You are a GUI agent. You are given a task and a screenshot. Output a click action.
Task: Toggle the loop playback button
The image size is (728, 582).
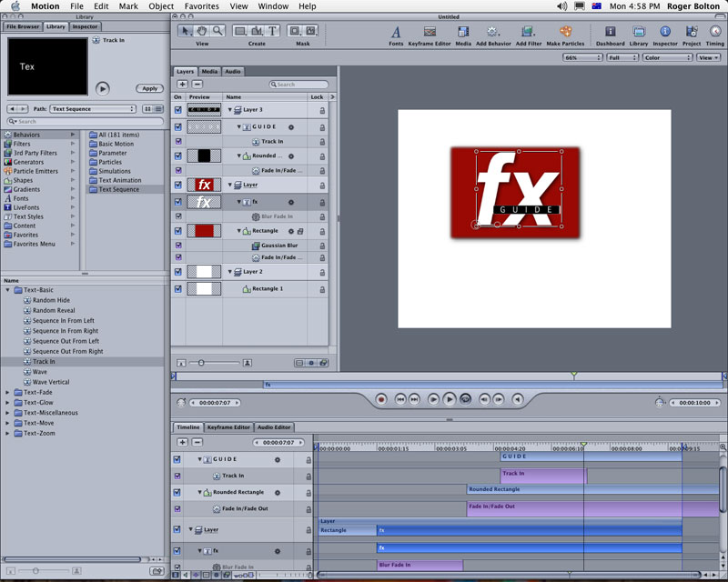[x=465, y=399]
